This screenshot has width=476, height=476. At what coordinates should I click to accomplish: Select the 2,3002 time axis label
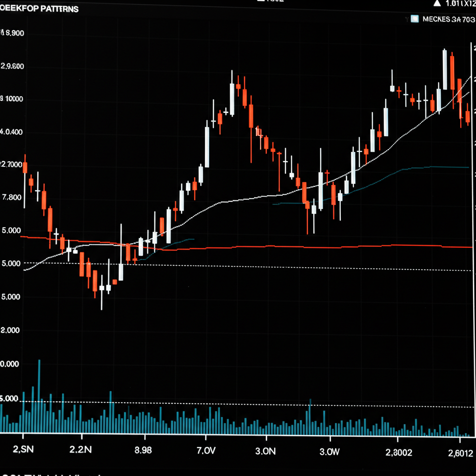pos(398,453)
